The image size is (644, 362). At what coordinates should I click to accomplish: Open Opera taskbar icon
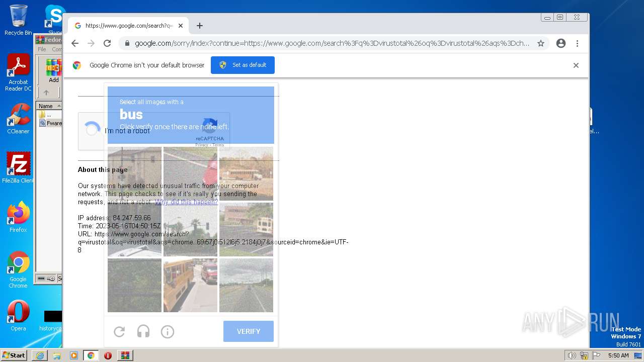tap(108, 355)
